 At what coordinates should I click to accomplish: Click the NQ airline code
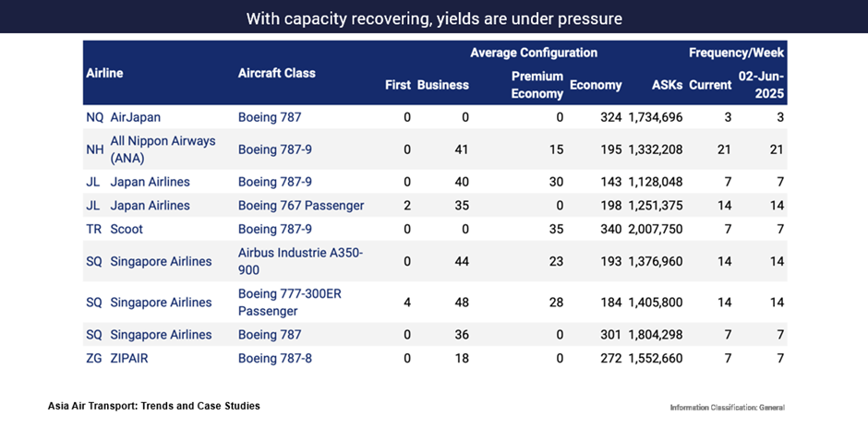tap(95, 117)
